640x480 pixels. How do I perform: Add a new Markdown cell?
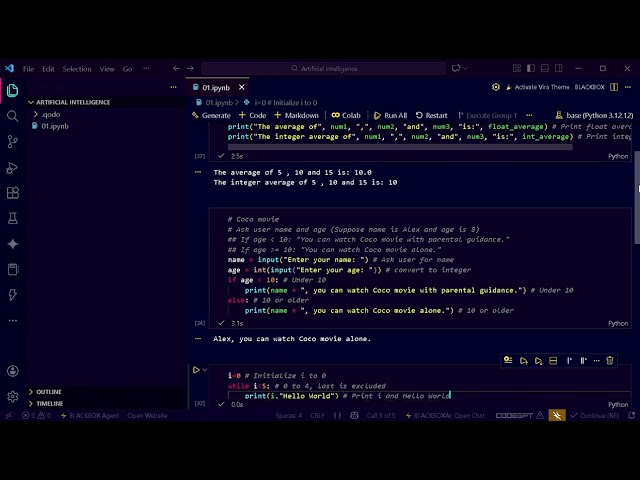click(x=296, y=116)
